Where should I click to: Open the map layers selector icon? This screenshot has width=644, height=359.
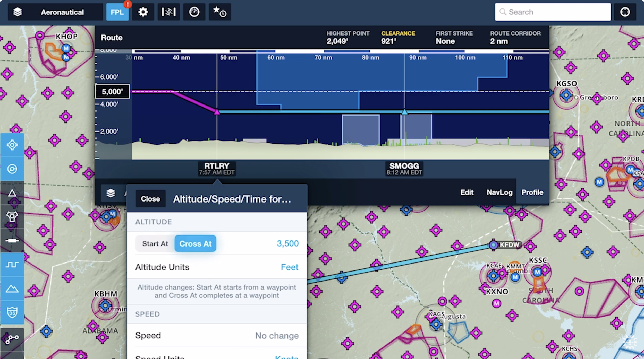(x=18, y=12)
